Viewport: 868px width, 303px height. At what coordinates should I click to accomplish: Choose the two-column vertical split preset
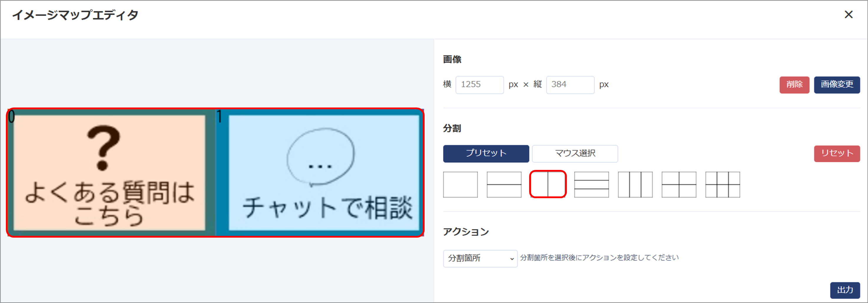[548, 184]
